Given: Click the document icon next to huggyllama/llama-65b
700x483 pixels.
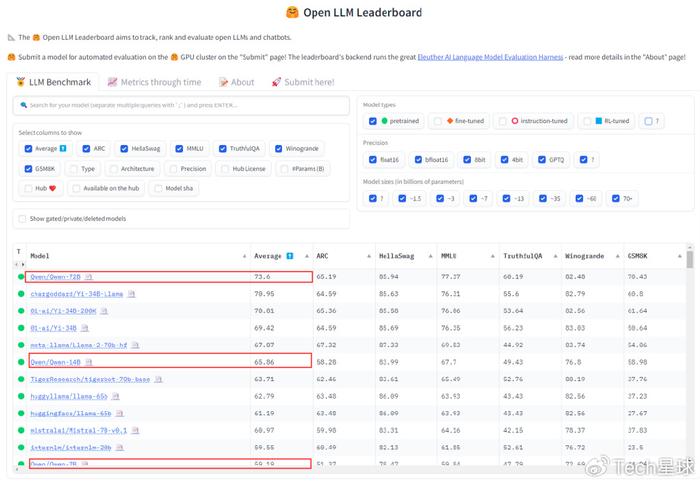Looking at the screenshot, I should [116, 396].
